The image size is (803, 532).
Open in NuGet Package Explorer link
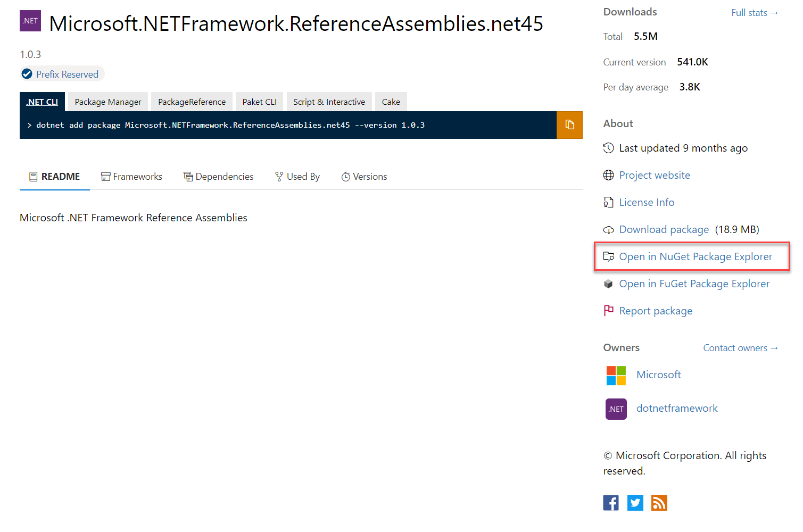[696, 256]
